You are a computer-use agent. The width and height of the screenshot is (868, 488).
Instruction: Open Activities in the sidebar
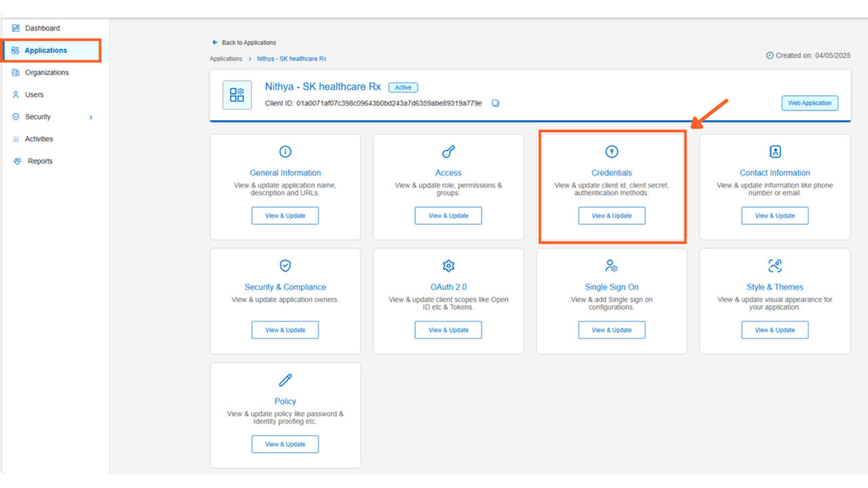39,139
